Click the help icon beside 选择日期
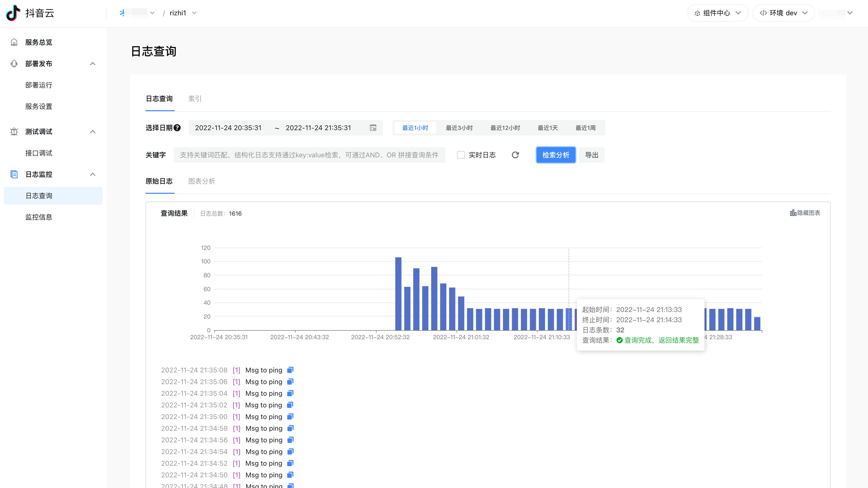Image resolution: width=868 pixels, height=488 pixels. 177,128
